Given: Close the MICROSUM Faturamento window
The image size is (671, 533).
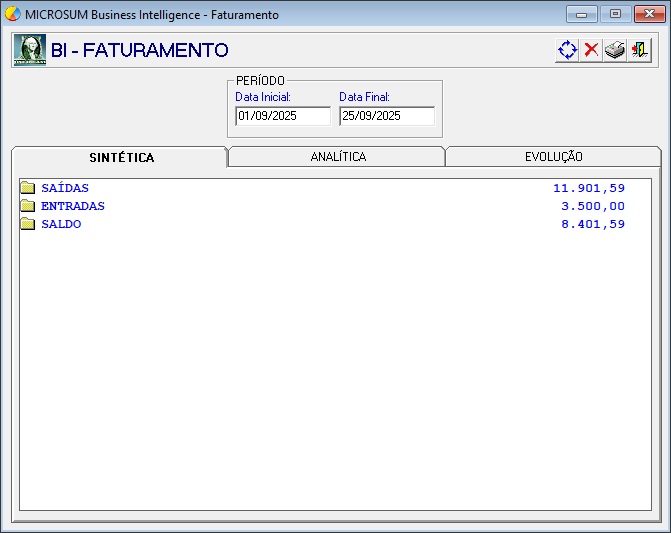Looking at the screenshot, I should tap(649, 14).
